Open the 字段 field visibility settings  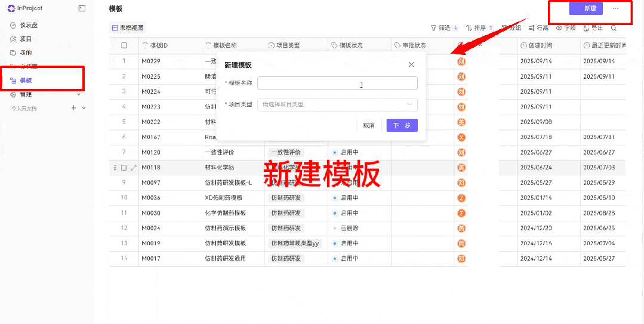[x=566, y=28]
